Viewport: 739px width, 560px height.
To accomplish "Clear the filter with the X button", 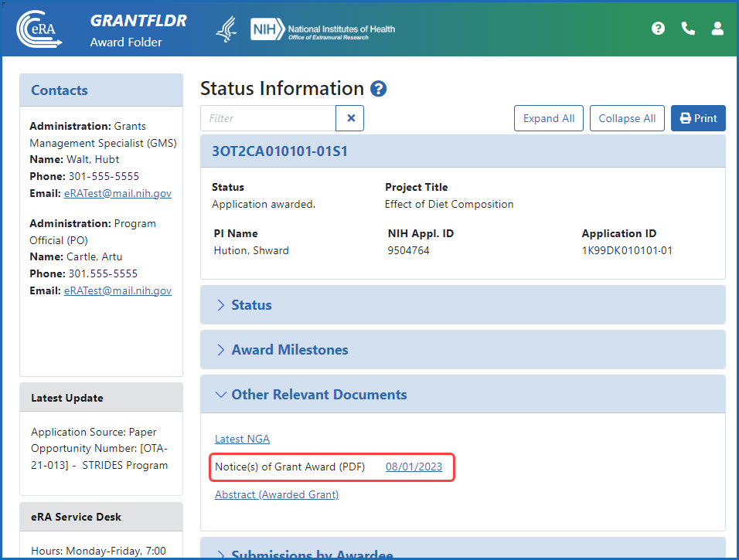I will pyautogui.click(x=350, y=118).
